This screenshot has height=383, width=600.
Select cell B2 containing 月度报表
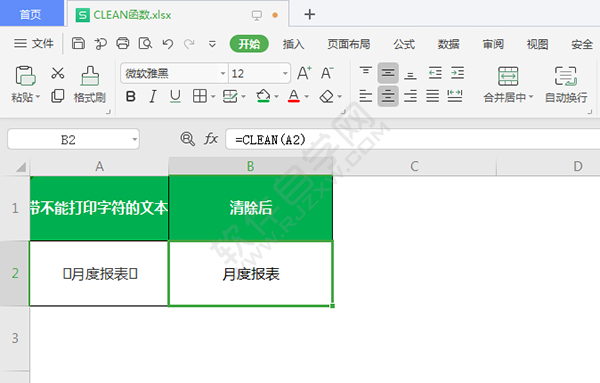[251, 274]
